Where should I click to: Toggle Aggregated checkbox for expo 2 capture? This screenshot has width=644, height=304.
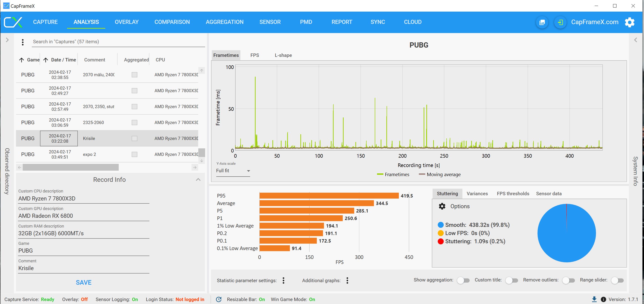(x=134, y=154)
